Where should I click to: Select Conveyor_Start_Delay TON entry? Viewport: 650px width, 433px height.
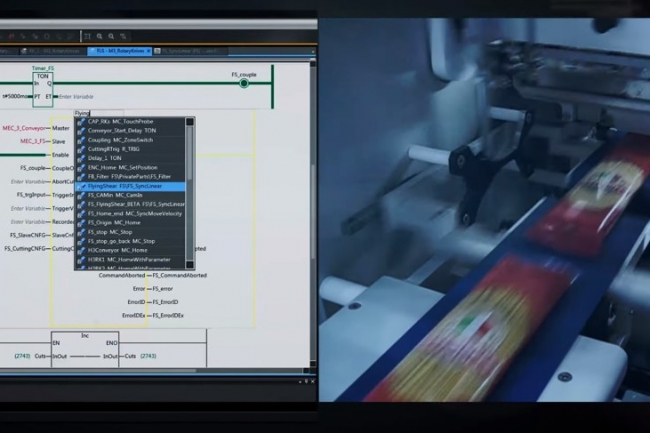tap(130, 131)
